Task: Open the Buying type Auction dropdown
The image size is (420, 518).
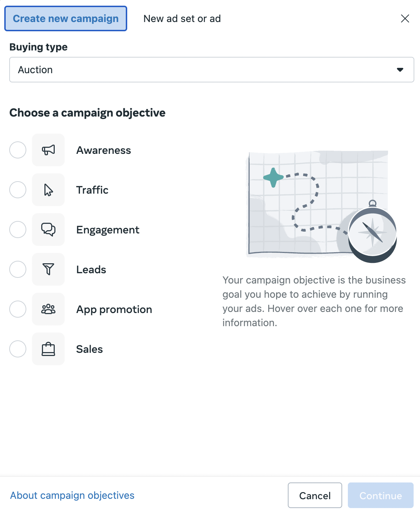Action: (212, 70)
